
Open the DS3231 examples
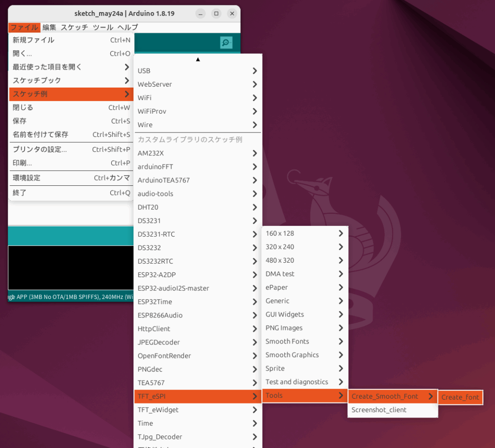point(198,221)
